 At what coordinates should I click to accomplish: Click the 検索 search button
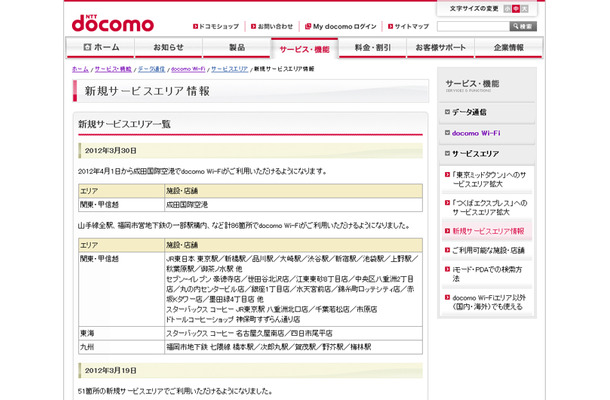click(x=523, y=26)
